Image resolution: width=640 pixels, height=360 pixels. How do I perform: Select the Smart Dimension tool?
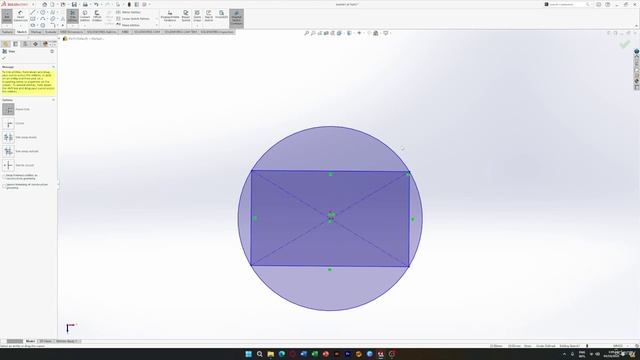pos(20,16)
